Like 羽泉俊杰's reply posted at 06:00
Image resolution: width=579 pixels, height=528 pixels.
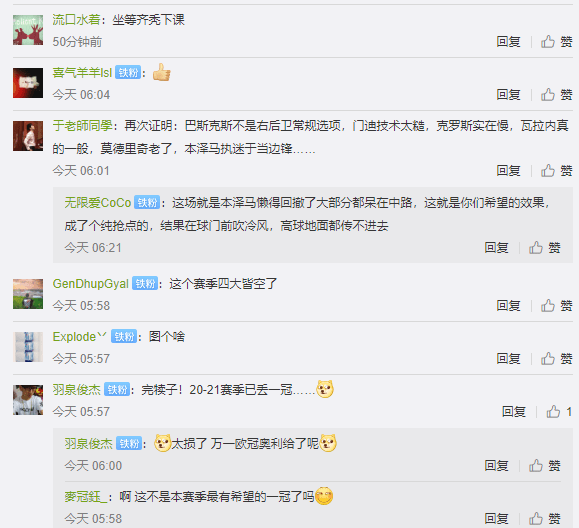(545, 466)
